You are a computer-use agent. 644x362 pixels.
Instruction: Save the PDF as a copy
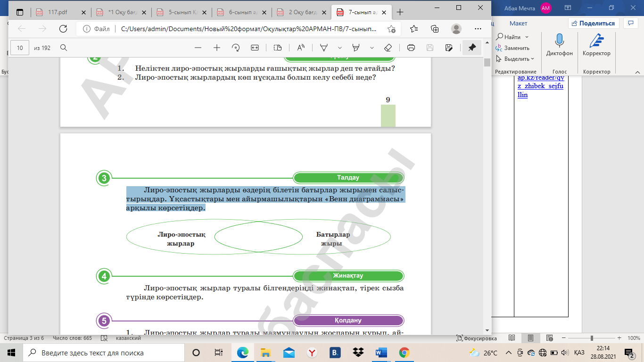coord(449,48)
